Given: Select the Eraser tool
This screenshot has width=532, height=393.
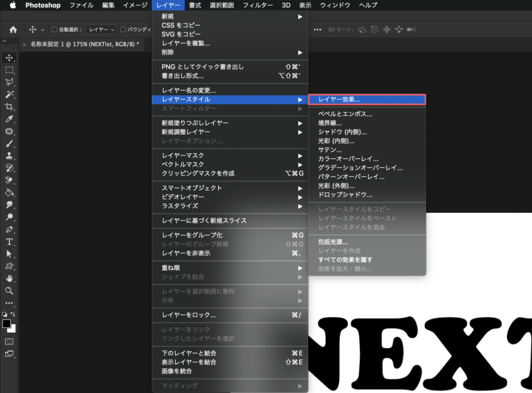Looking at the screenshot, I should (9, 180).
